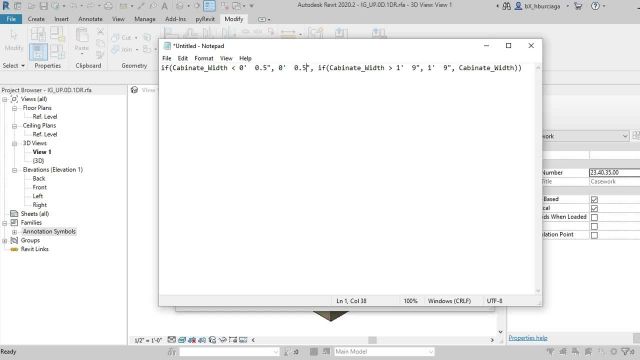Screen dimensions: 640x360
Task: Click the Save icon in quick access toolbar
Action: coord(44,6)
